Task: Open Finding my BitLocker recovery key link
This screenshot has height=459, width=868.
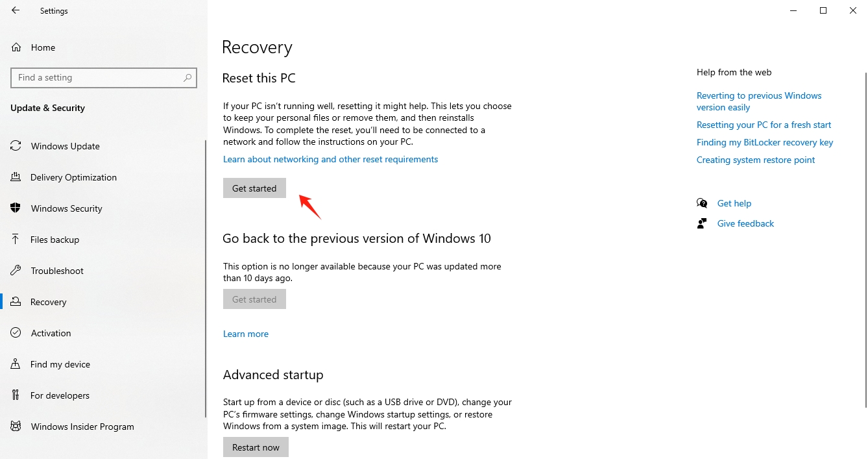Action: coord(765,142)
